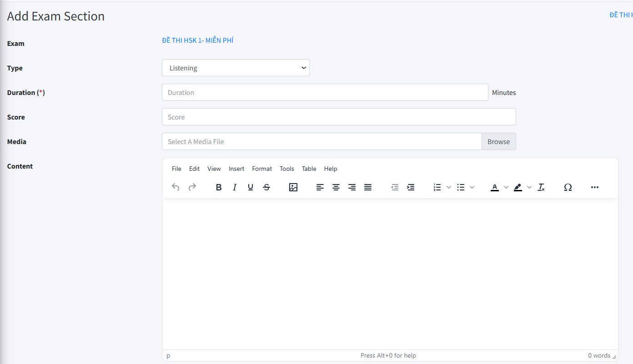Apply strikethrough formatting
This screenshot has width=633, height=364.
[x=266, y=187]
